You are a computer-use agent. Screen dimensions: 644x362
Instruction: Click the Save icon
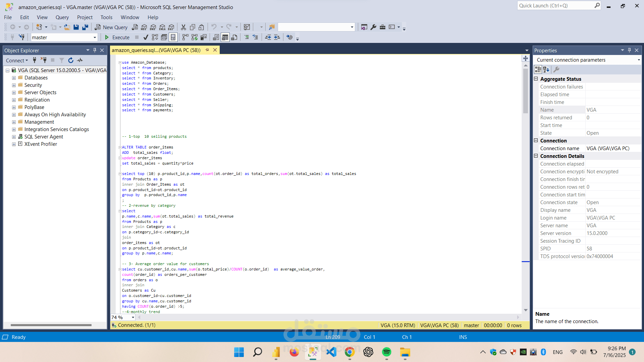click(76, 27)
